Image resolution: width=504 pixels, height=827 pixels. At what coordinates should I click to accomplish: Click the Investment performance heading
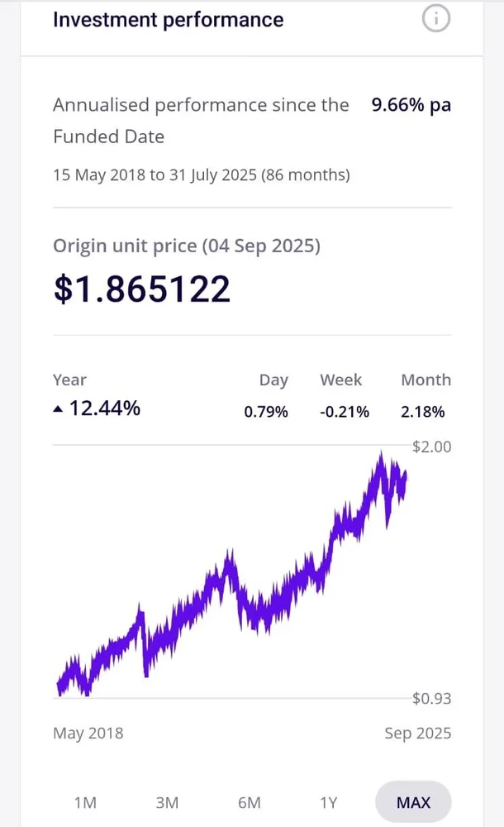coord(168,20)
